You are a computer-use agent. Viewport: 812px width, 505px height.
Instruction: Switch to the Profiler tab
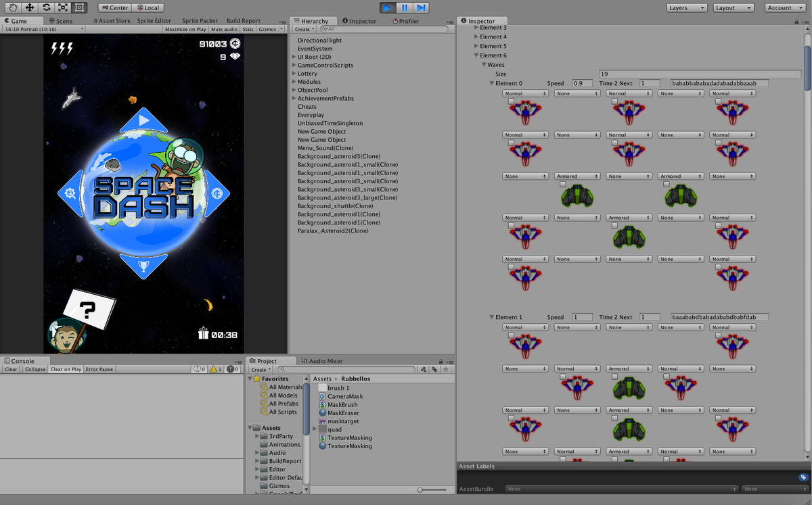click(x=406, y=21)
